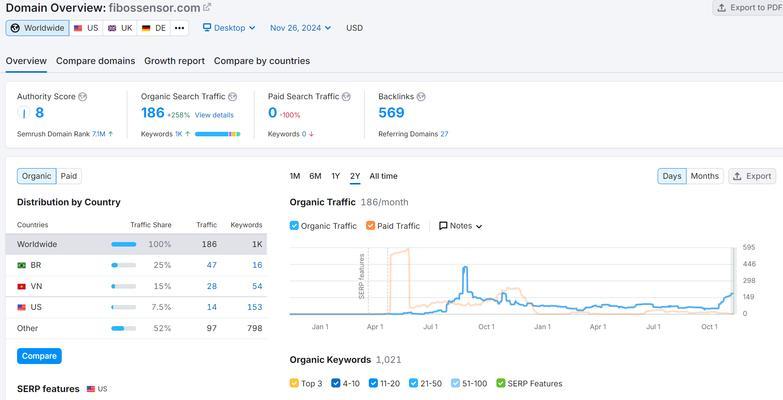783x400 pixels.
Task: Toggle Organic Traffic checkbox
Action: click(x=294, y=226)
